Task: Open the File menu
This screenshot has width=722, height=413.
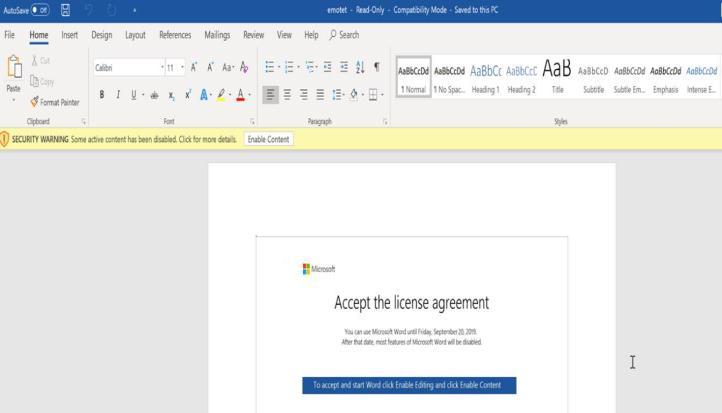Action: 9,35
